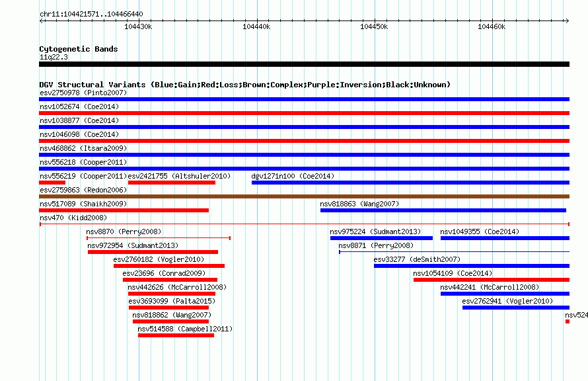Click the blue nsv1049355 (Coe2014) bar
This screenshot has width=588, height=381.
505,238
